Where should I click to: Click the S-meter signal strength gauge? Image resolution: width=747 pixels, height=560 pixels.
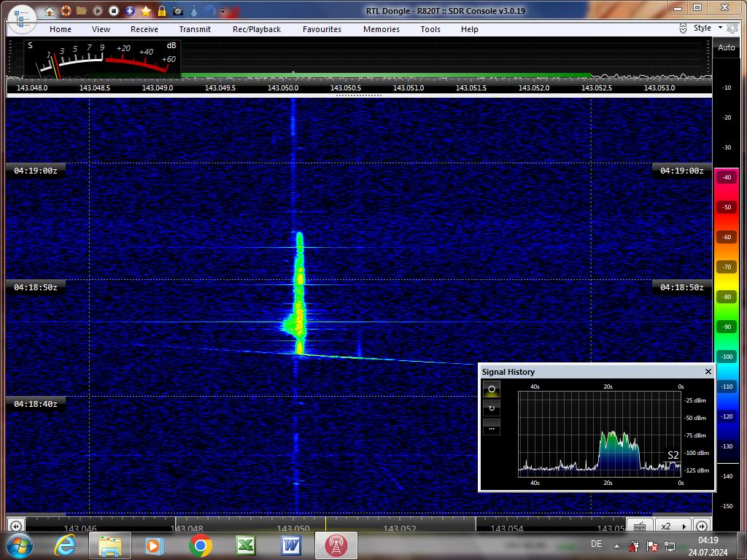(x=102, y=59)
